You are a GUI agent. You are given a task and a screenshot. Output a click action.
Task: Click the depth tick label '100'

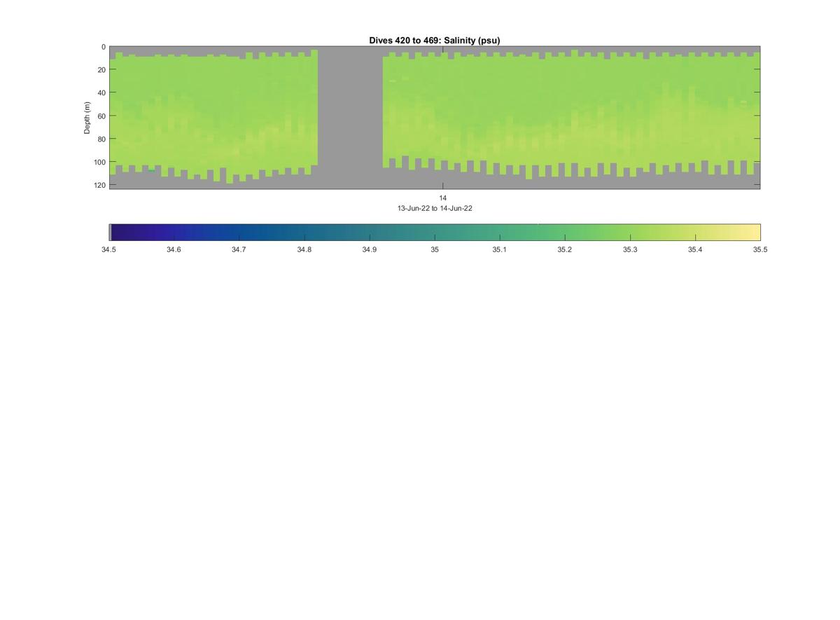point(99,163)
